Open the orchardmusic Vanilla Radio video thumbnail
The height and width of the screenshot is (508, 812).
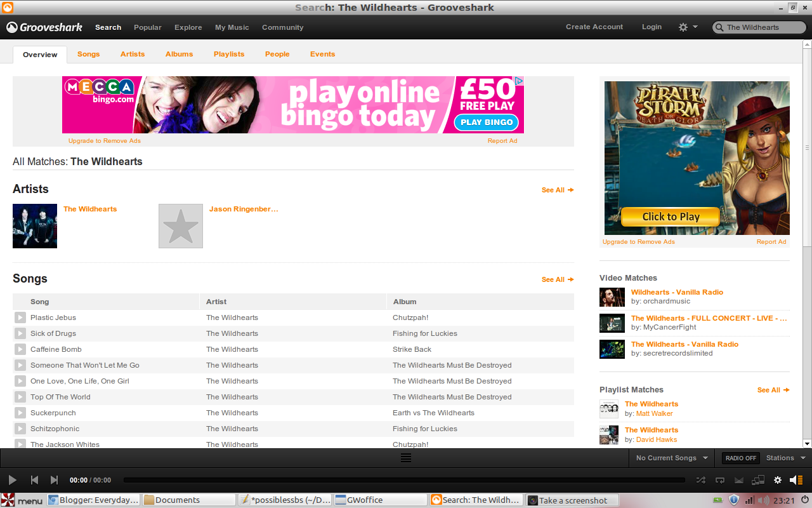[x=612, y=297]
